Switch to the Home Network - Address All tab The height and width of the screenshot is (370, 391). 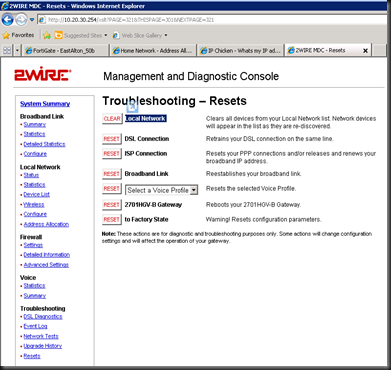(x=153, y=51)
